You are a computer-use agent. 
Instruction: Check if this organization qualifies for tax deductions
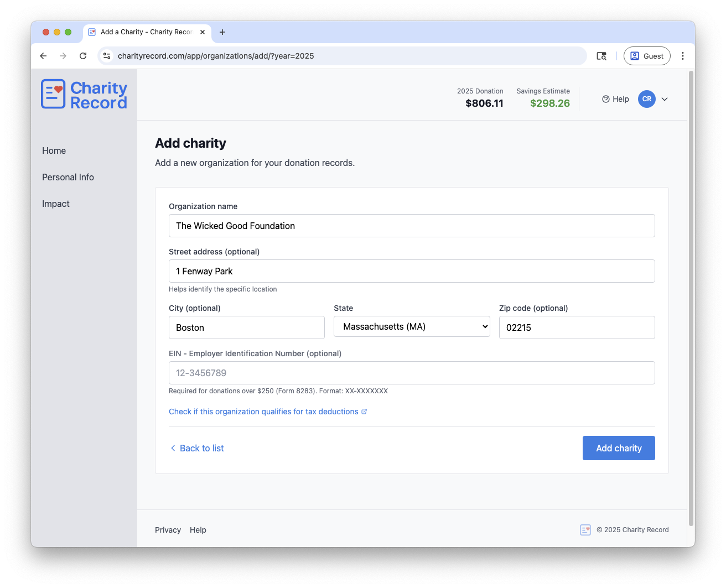coord(265,411)
